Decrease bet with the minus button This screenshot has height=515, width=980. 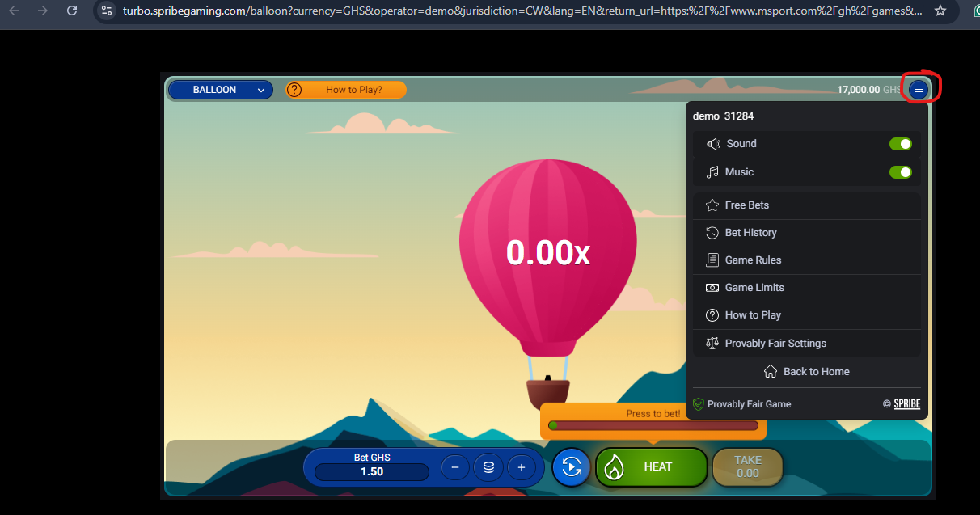pyautogui.click(x=455, y=467)
